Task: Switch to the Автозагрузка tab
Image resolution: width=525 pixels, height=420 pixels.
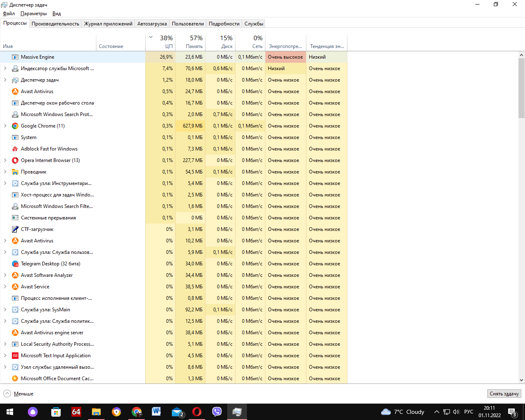Action: pos(152,24)
